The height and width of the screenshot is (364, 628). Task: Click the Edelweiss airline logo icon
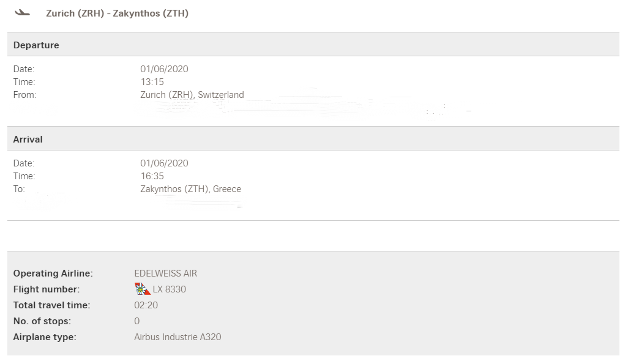click(x=142, y=289)
